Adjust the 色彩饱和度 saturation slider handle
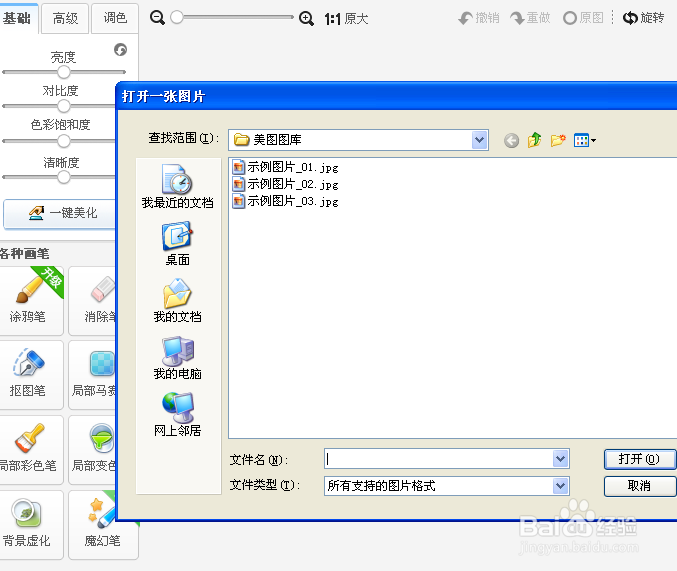Screen dimensions: 677x571 [x=64, y=141]
